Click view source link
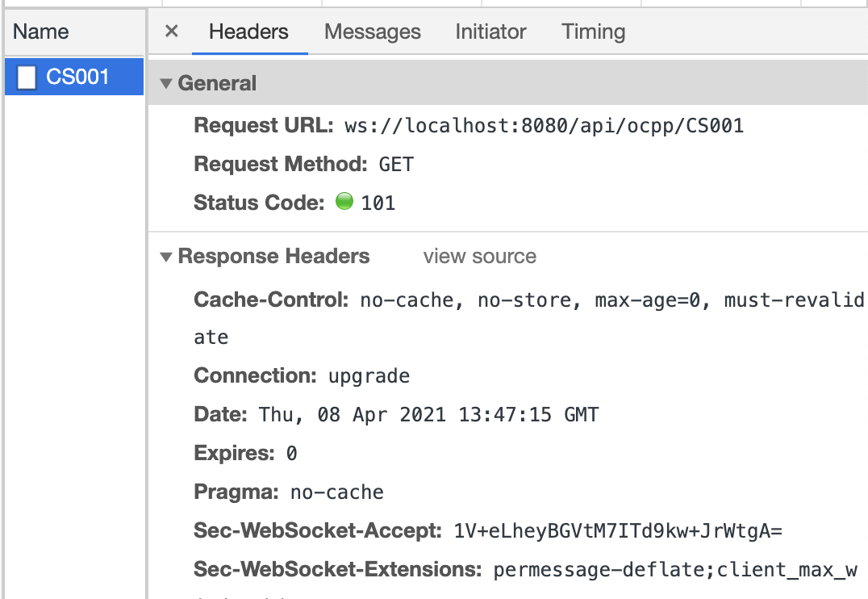 tap(479, 257)
